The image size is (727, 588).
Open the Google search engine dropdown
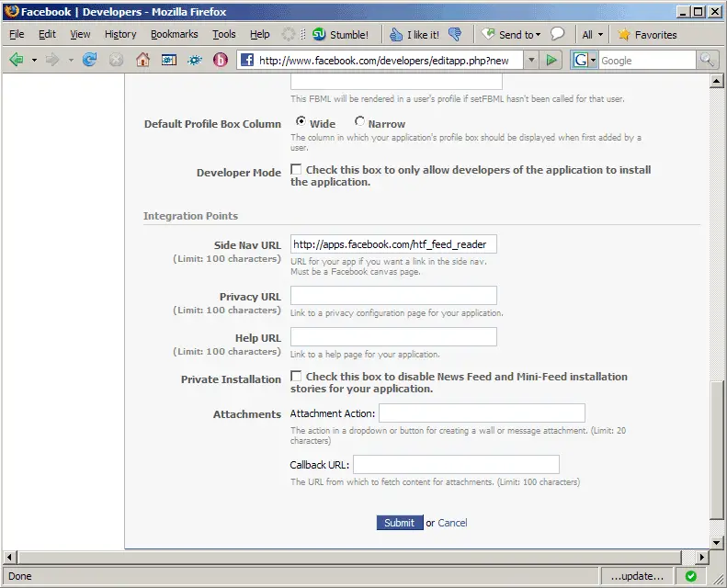593,61
